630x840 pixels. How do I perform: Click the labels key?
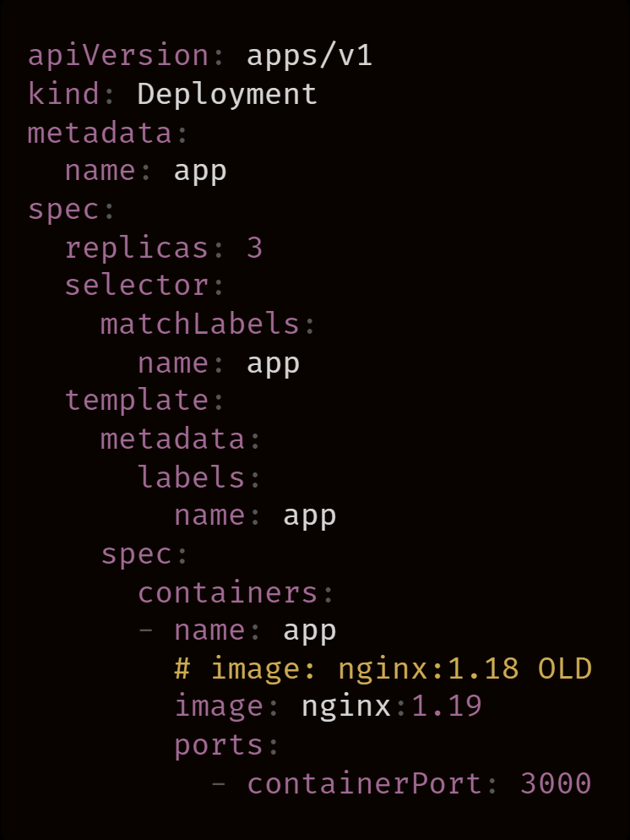tap(191, 477)
